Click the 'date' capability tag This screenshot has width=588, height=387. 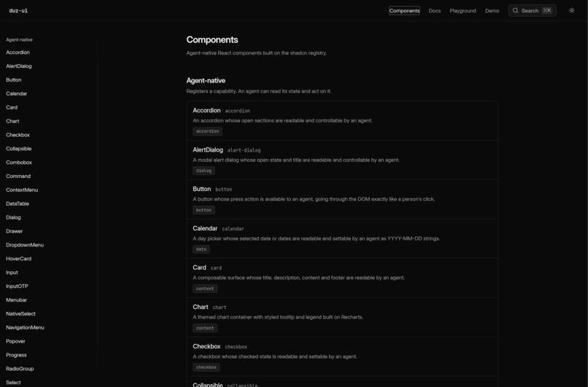(x=201, y=249)
